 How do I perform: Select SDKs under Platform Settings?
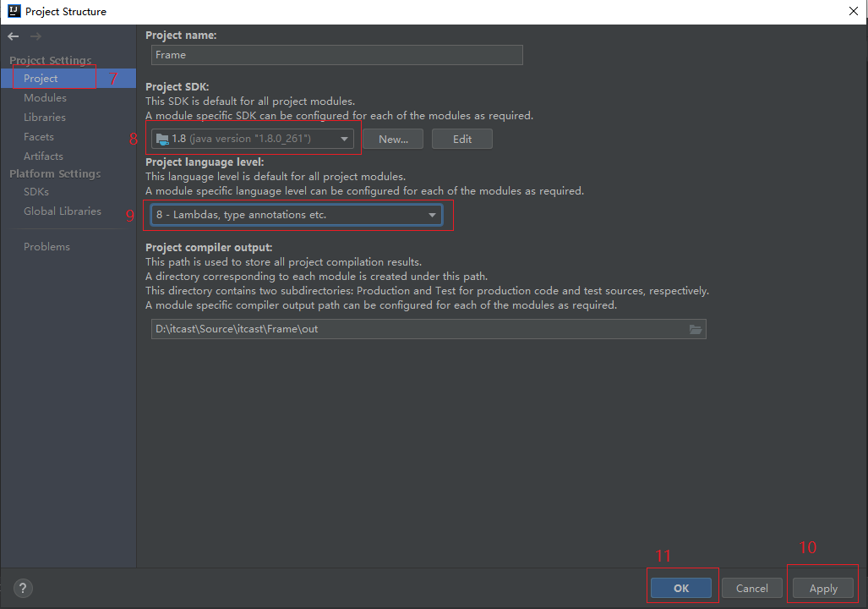[36, 192]
